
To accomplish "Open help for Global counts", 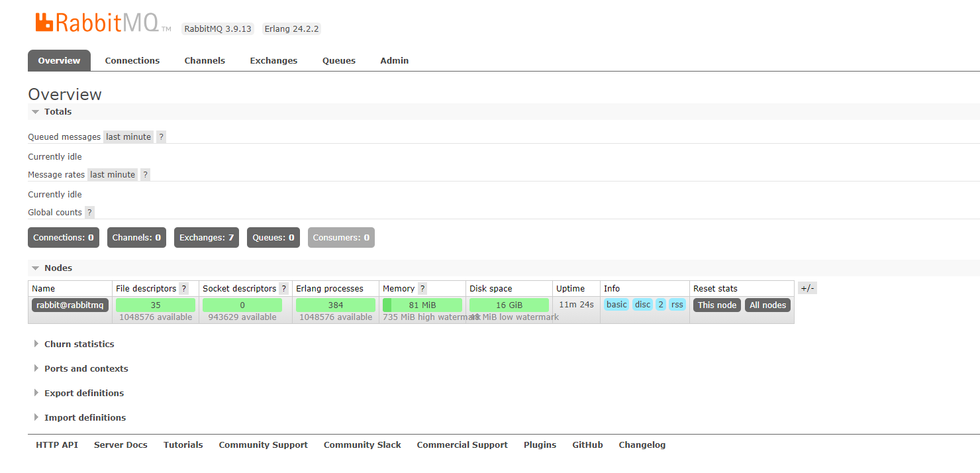I will (x=89, y=213).
